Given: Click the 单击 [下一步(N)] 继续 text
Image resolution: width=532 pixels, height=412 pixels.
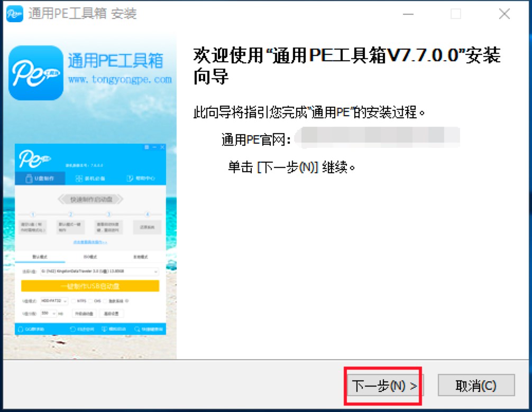Looking at the screenshot, I should (291, 167).
